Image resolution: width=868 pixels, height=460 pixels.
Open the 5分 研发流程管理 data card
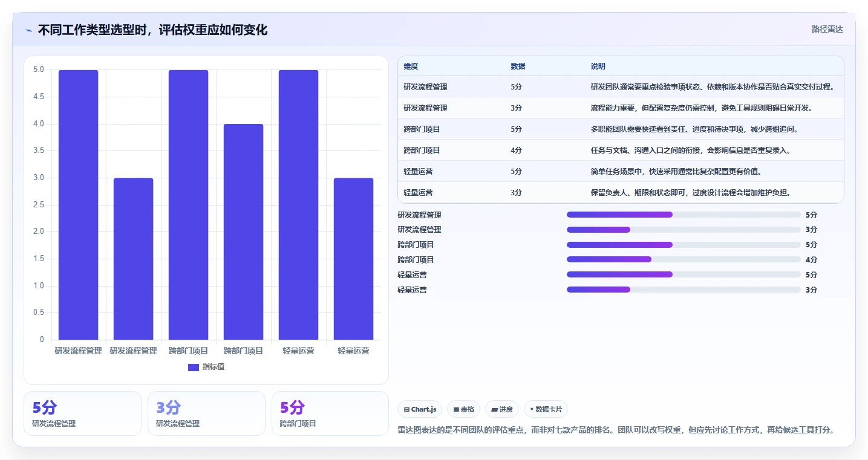tap(82, 413)
